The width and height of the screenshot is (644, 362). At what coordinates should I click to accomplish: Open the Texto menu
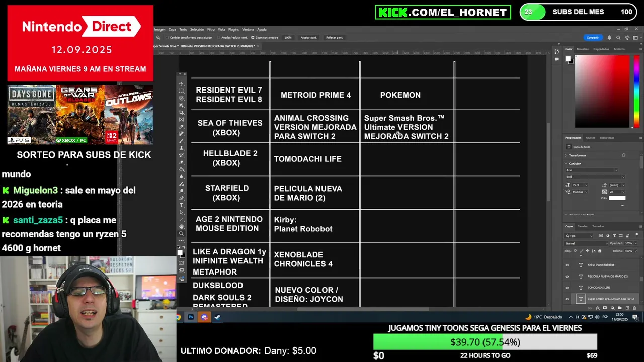[183, 29]
